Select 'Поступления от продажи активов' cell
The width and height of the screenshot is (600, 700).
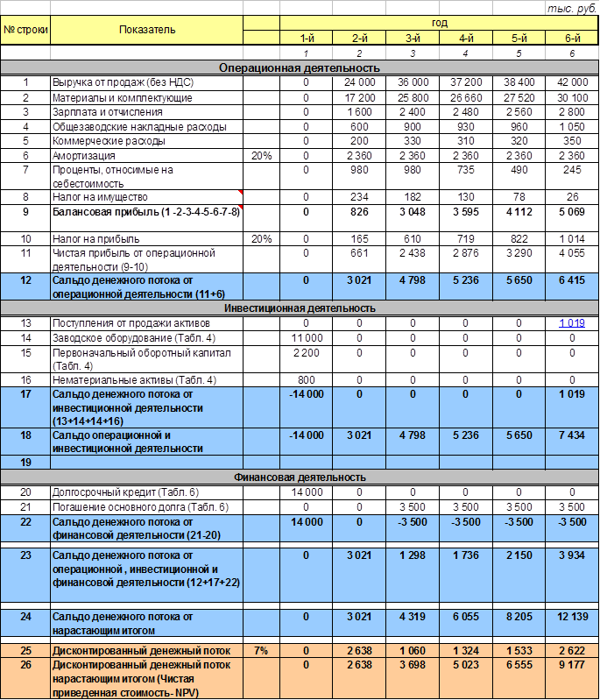coord(146,323)
